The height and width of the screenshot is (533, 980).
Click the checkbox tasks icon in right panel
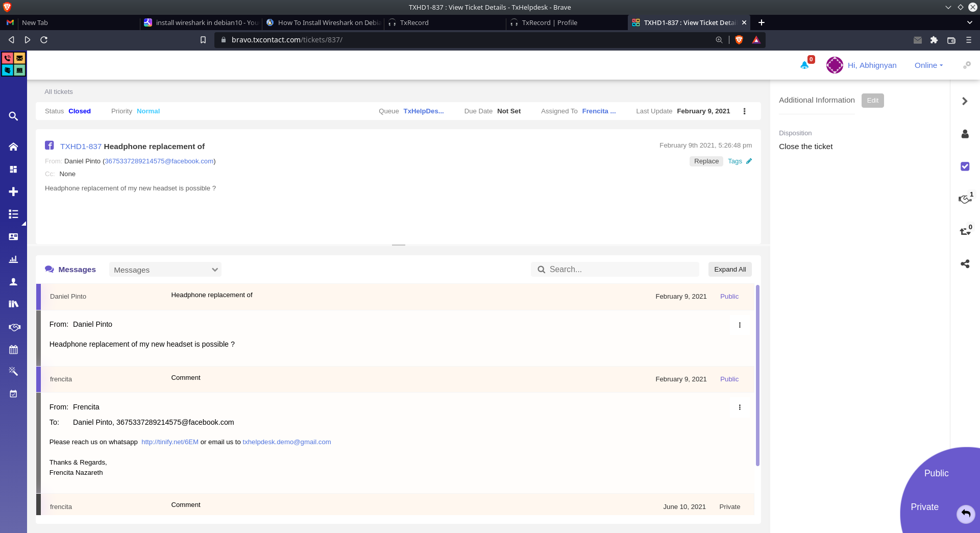point(965,166)
